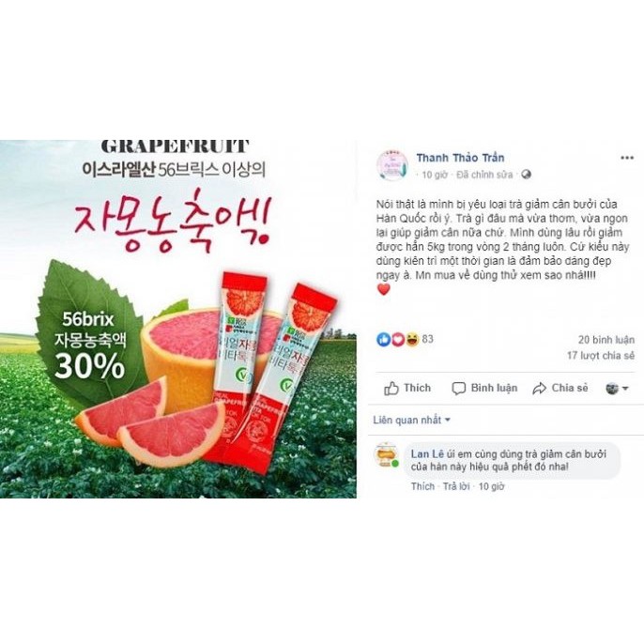
Task: Like Lan Lê's comment via Thích
Action: [422, 486]
